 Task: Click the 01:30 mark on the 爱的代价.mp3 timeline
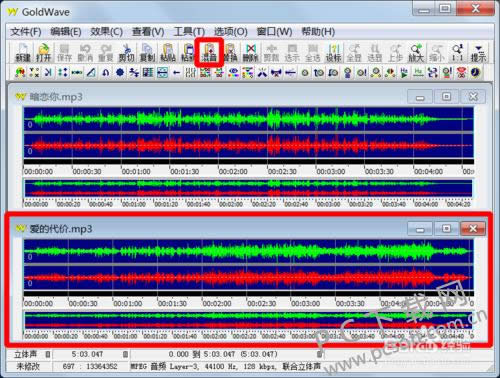click(172, 304)
